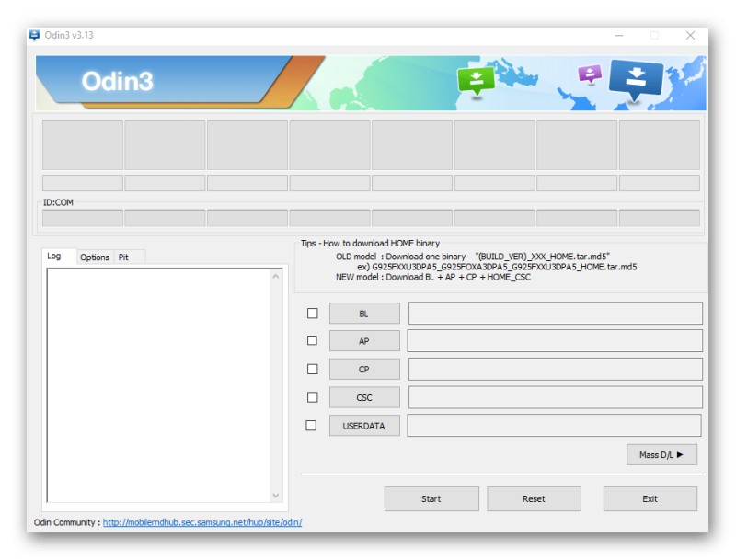Viewport: 736px width, 560px height.
Task: Open the Mass D/L menu button
Action: (x=661, y=455)
